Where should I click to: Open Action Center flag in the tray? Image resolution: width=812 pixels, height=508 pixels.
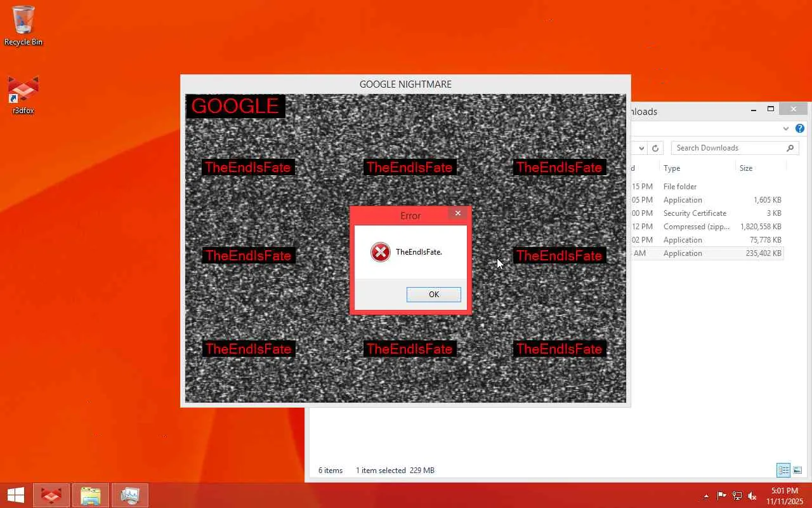click(x=722, y=496)
